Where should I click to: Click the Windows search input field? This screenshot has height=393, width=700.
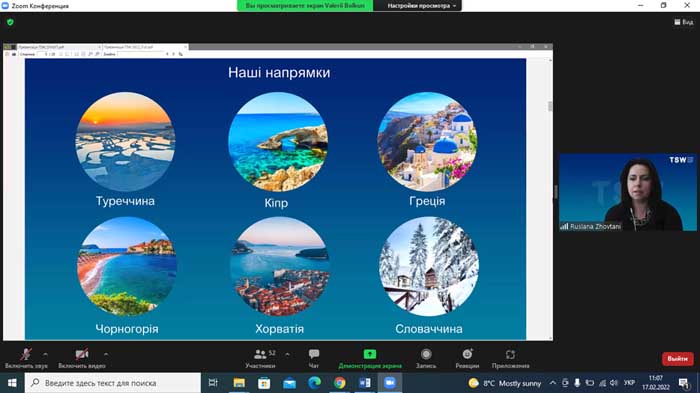pyautogui.click(x=113, y=383)
